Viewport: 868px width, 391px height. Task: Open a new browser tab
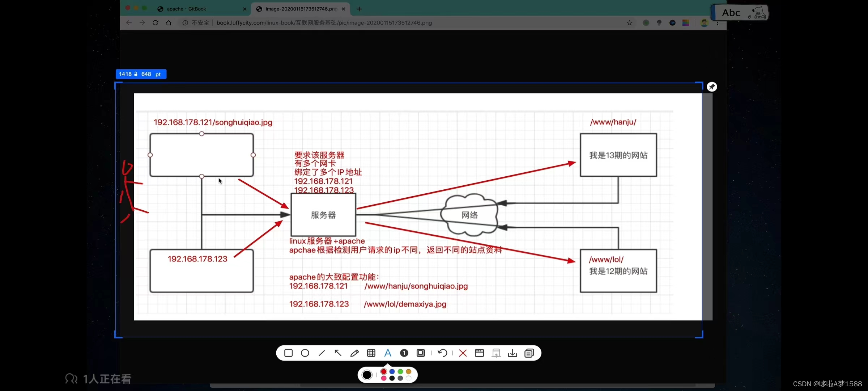tap(359, 9)
